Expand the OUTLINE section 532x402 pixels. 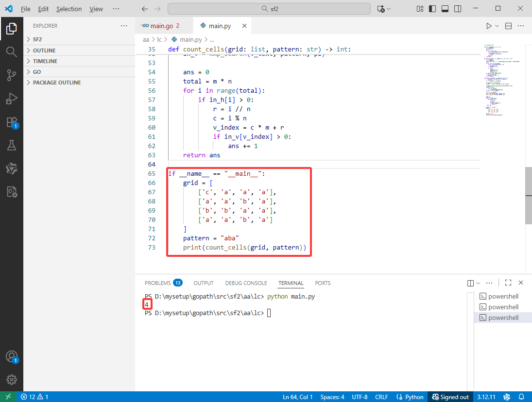pos(79,50)
